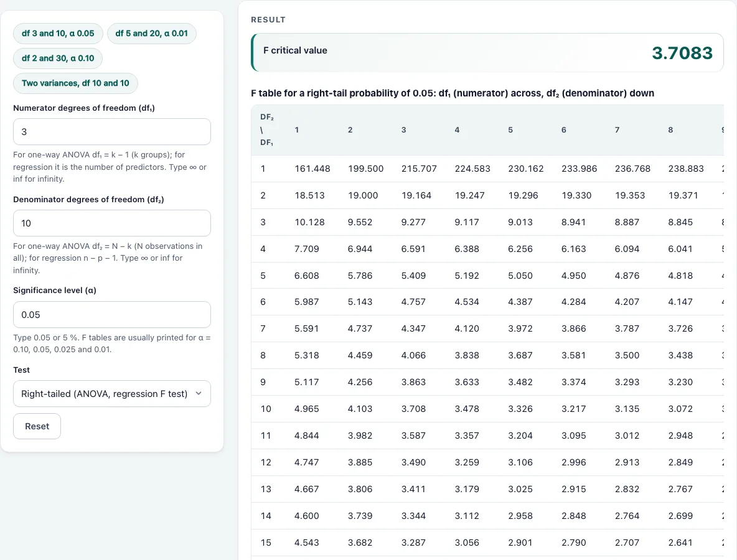Image resolution: width=737 pixels, height=560 pixels.
Task: Click table cell 3.885
Action: click(360, 462)
